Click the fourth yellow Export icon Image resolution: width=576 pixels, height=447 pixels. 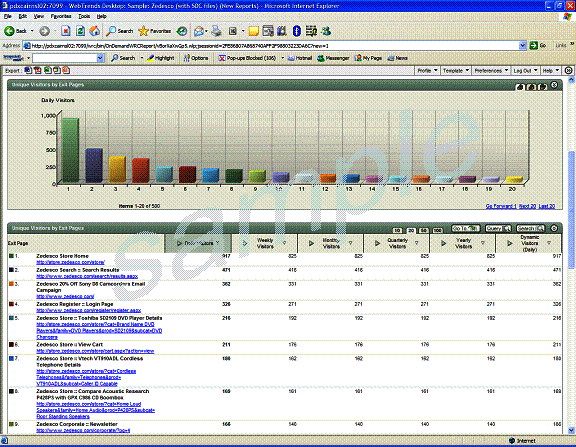pyautogui.click(x=57, y=70)
